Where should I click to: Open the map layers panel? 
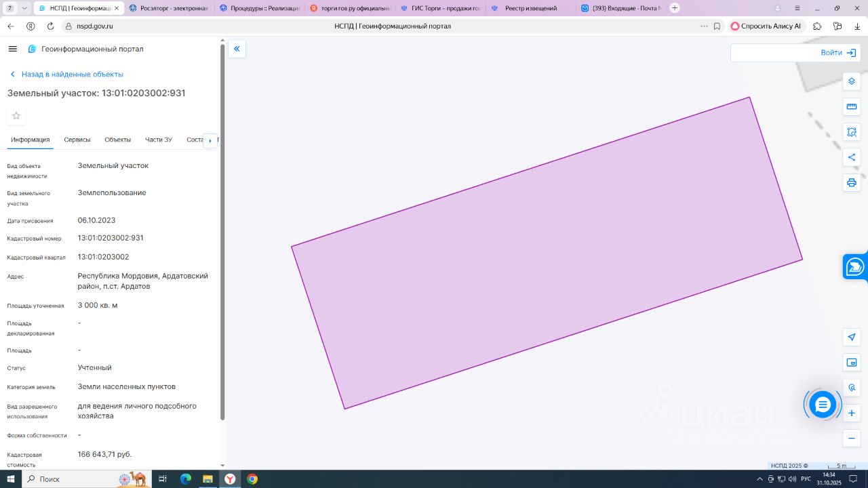[x=852, y=81]
